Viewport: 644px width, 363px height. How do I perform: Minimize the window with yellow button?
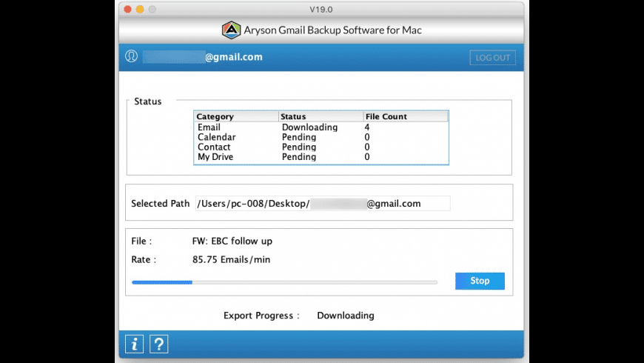140,9
